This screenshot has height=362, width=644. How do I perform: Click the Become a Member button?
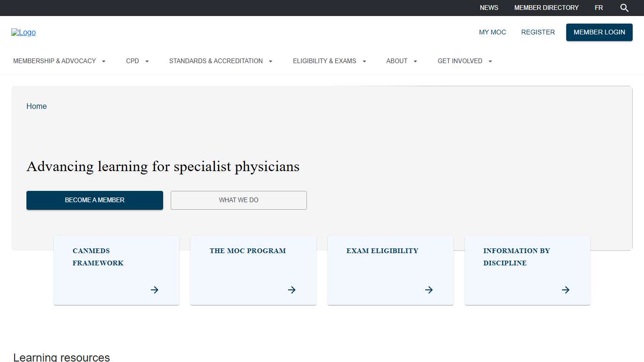(x=95, y=200)
